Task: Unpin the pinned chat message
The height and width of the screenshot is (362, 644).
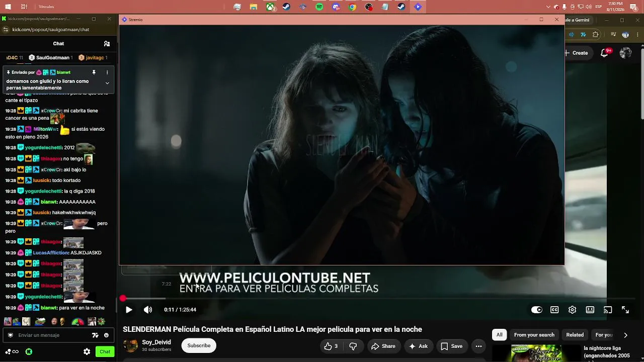Action: click(94, 72)
